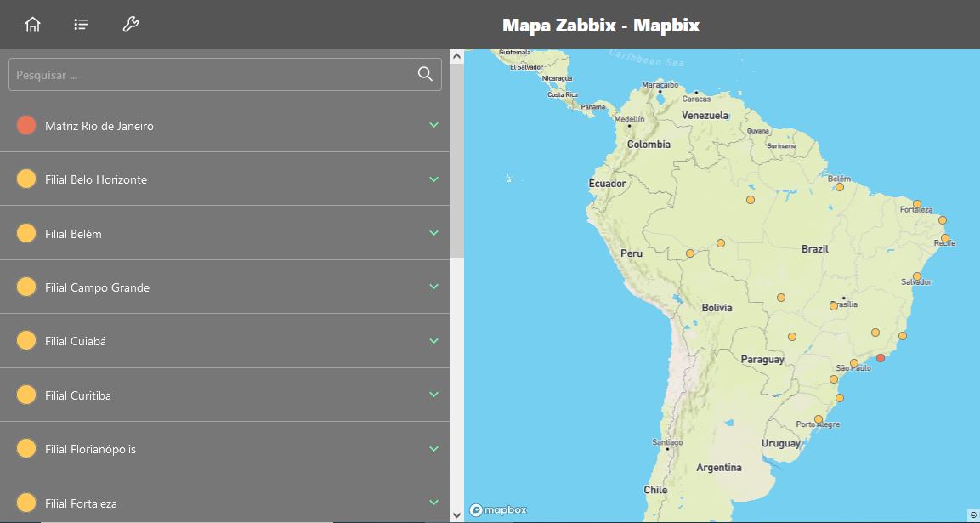The image size is (980, 523).
Task: Expand Filial Belo Horizonte chevron
Action: click(434, 179)
